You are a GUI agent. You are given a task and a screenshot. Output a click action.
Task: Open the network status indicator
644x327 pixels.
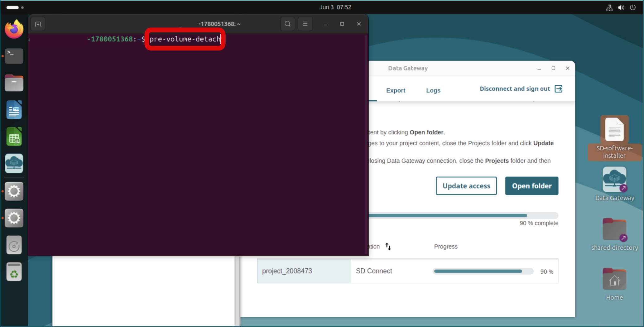point(609,7)
